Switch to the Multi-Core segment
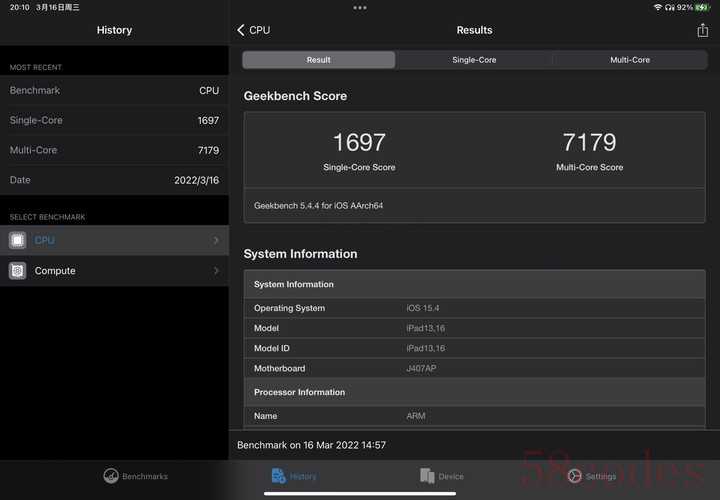Screen dimensions: 720x500 click(x=629, y=60)
